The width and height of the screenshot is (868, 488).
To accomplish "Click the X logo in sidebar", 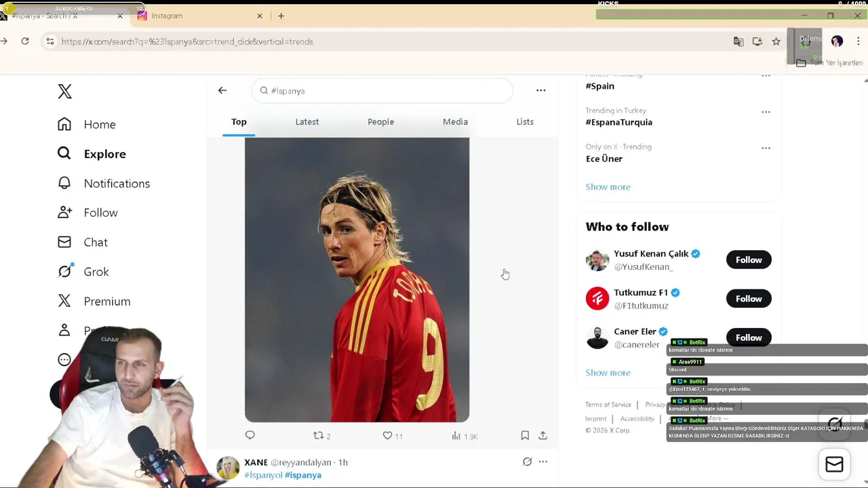I will click(65, 91).
